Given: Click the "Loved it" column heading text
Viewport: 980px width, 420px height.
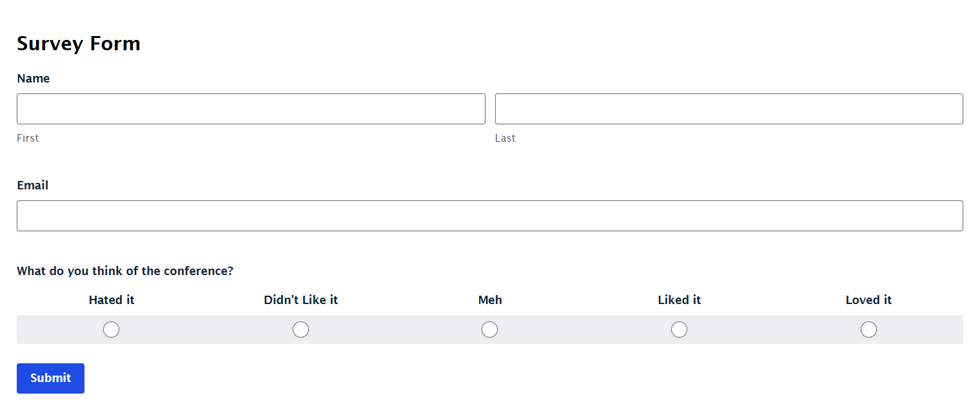Looking at the screenshot, I should point(869,300).
